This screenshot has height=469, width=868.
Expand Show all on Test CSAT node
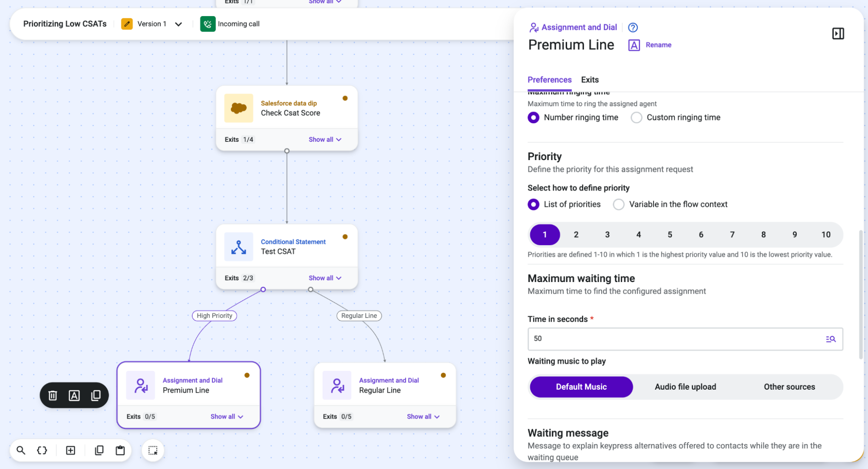point(325,278)
